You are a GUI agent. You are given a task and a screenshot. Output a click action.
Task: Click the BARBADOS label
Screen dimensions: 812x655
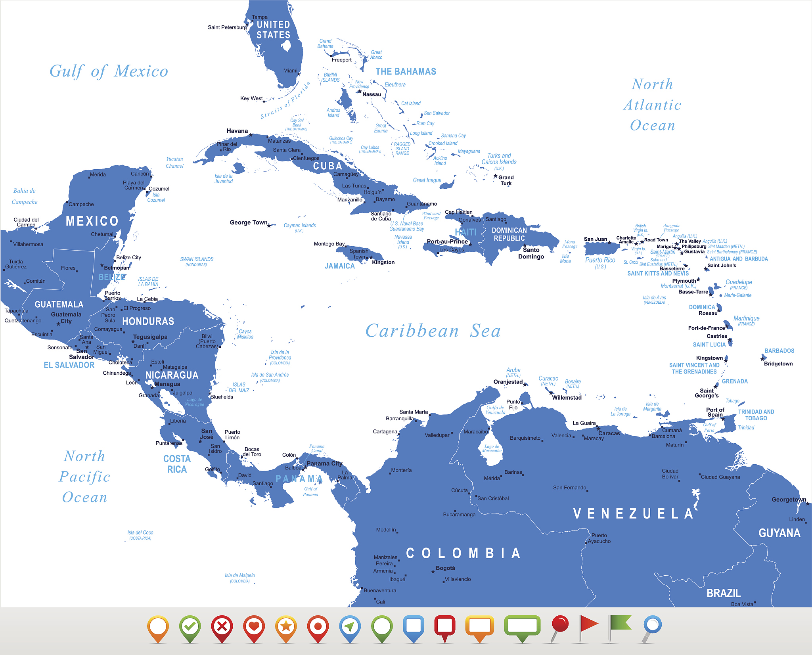(779, 351)
